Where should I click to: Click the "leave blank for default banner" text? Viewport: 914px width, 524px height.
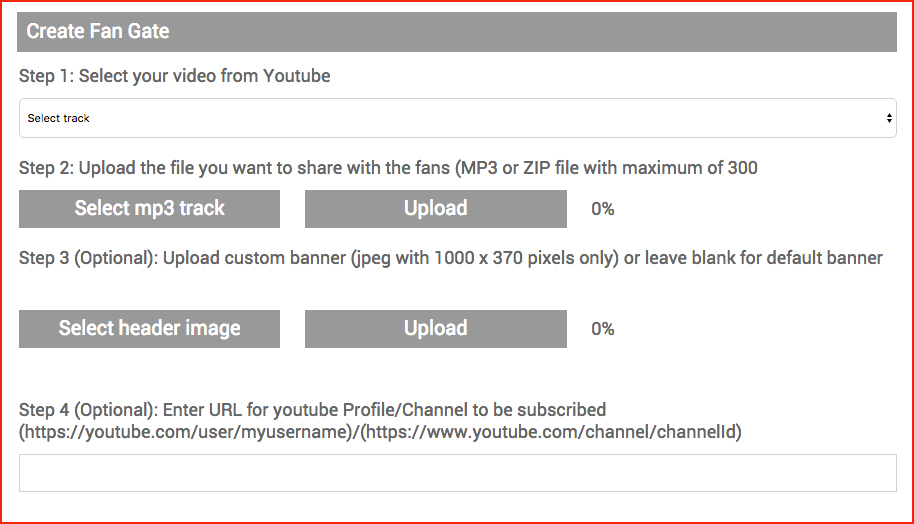click(x=763, y=258)
